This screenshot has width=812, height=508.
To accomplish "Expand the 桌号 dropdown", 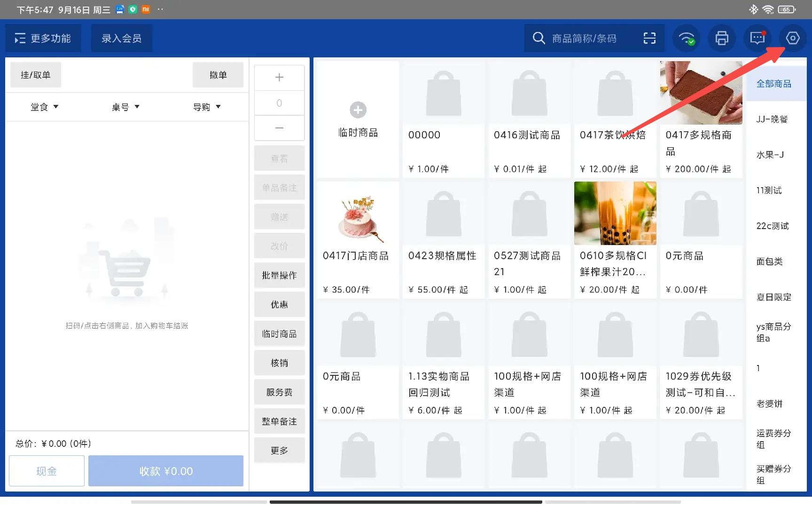I will 125,107.
